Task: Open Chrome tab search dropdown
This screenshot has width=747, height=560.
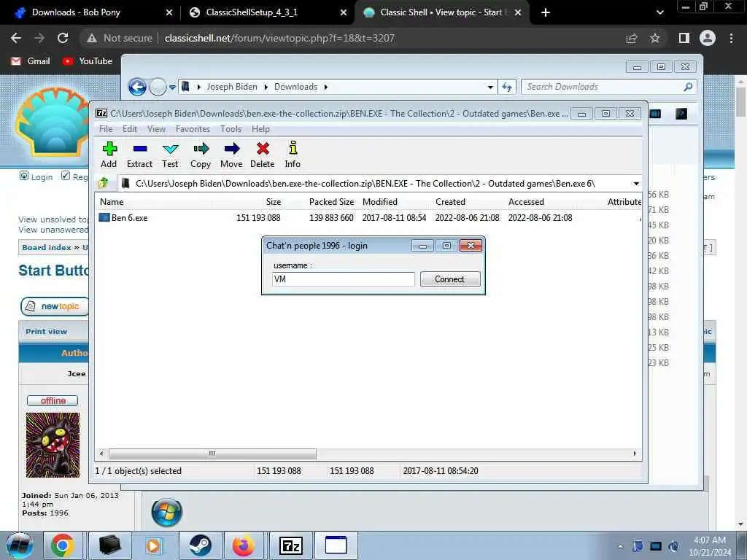Action: (x=659, y=13)
